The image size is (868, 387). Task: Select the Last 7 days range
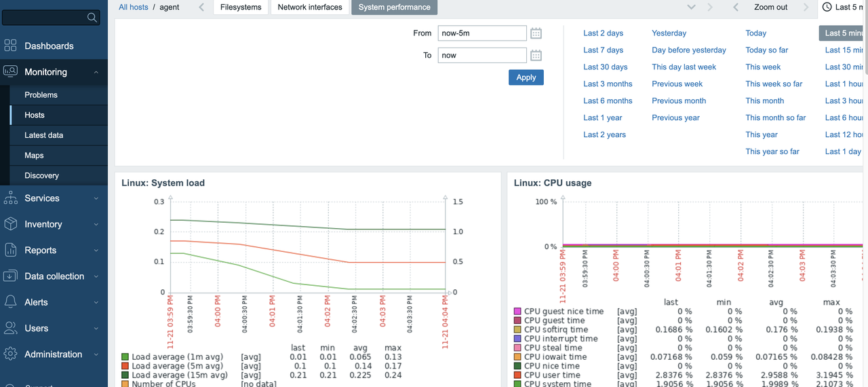[603, 50]
